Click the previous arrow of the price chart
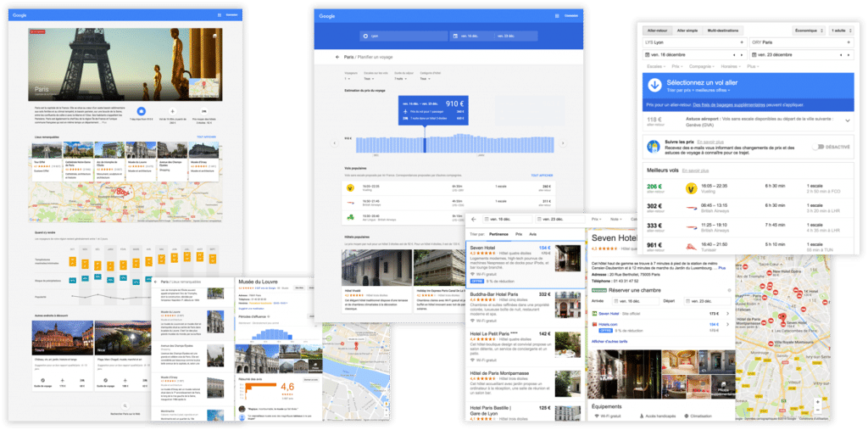868x430 pixels. click(x=334, y=143)
